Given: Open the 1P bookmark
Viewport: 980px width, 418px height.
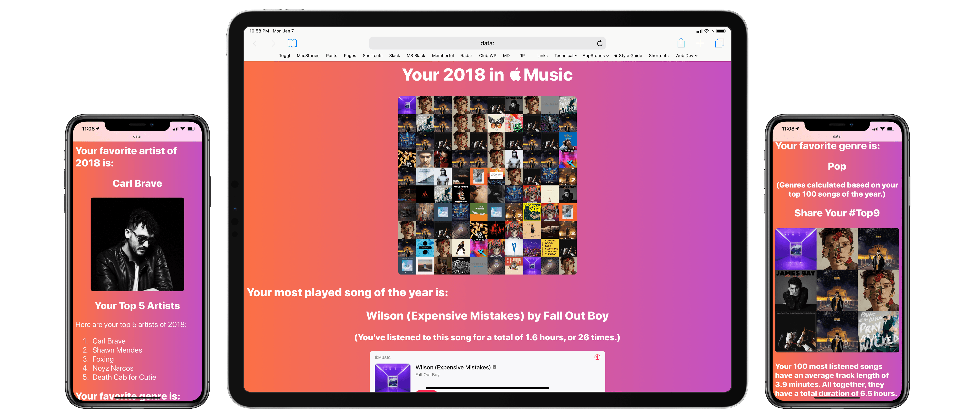Looking at the screenshot, I should pos(522,55).
